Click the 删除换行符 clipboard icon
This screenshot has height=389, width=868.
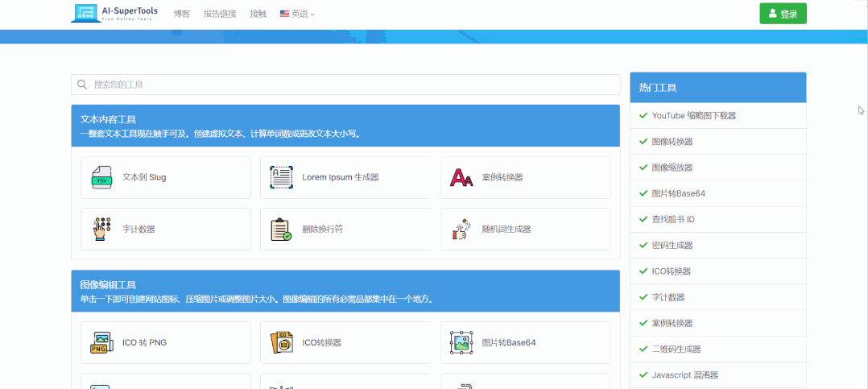(x=281, y=229)
